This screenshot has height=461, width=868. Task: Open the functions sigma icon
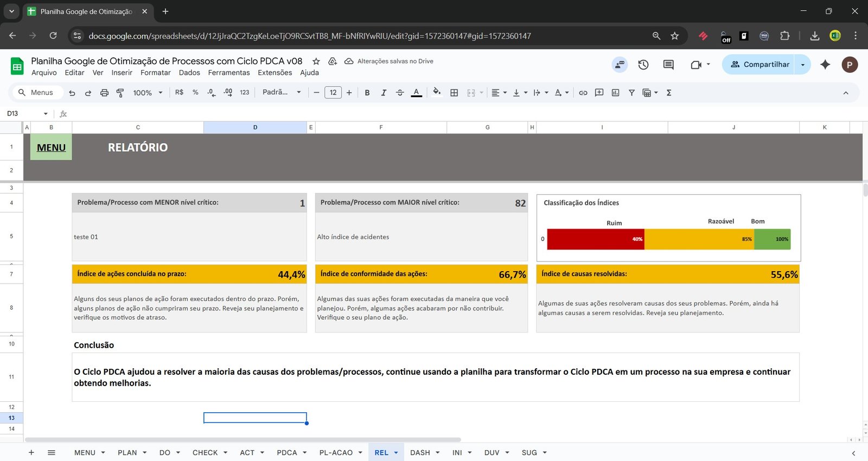coord(669,93)
